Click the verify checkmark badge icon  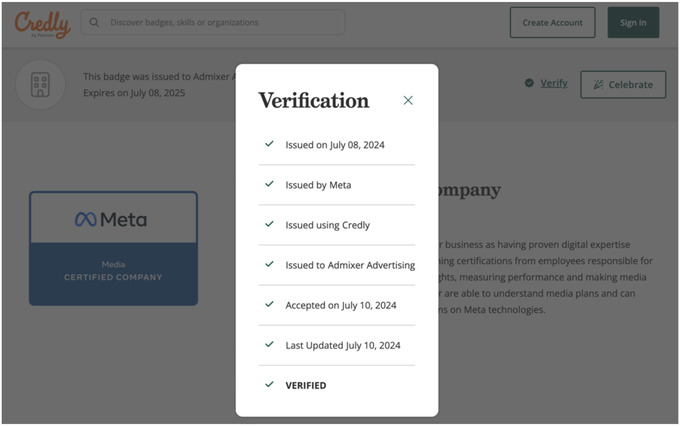(x=529, y=83)
